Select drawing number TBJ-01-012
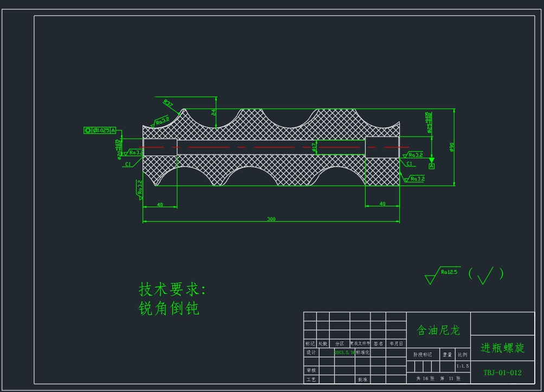Viewport: 544px width, 392px height. (502, 372)
